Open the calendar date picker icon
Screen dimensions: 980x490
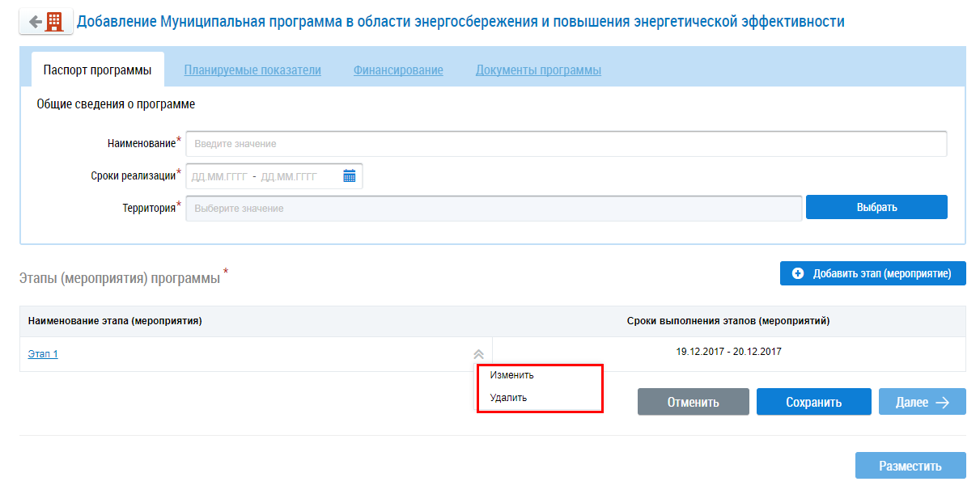click(x=350, y=176)
